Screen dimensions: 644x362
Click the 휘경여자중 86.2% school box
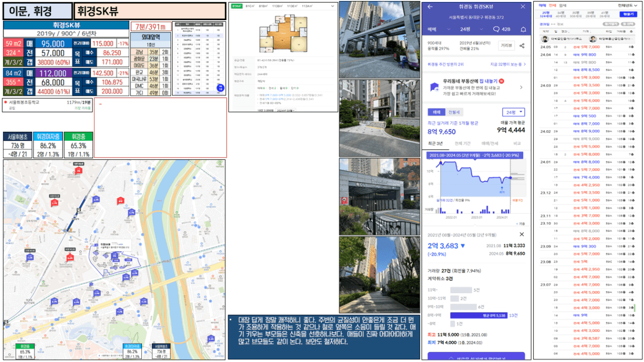tap(48, 145)
